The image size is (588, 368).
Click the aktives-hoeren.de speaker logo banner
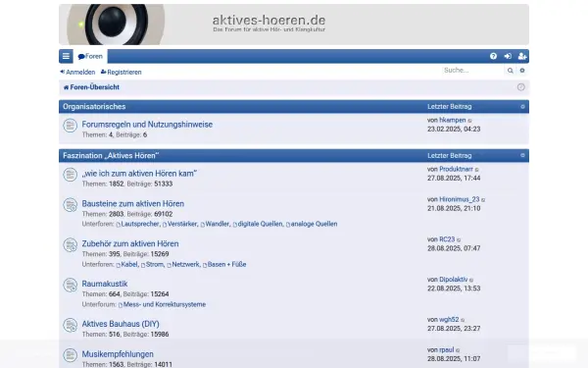[x=294, y=25]
